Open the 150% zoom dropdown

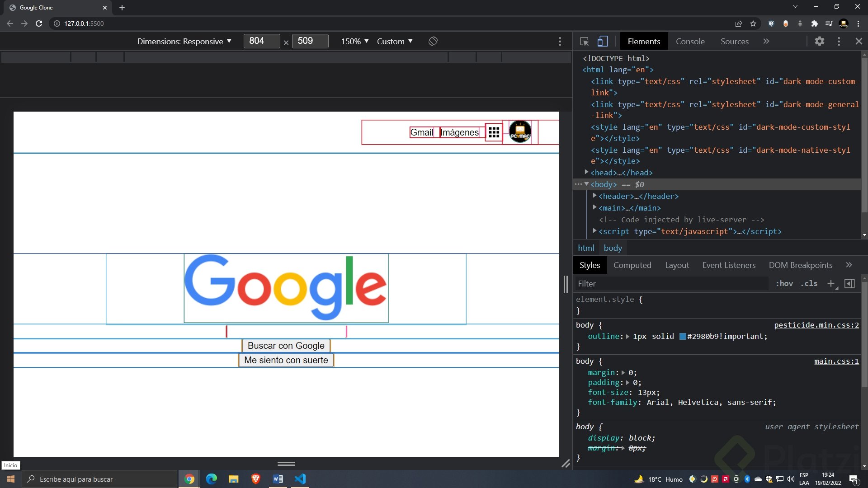tap(355, 42)
